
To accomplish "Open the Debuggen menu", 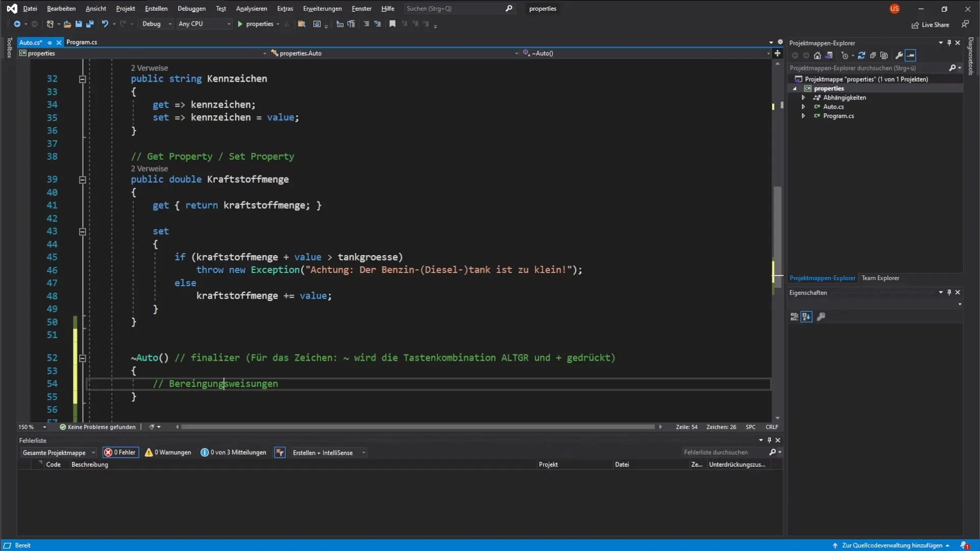I will pyautogui.click(x=191, y=9).
